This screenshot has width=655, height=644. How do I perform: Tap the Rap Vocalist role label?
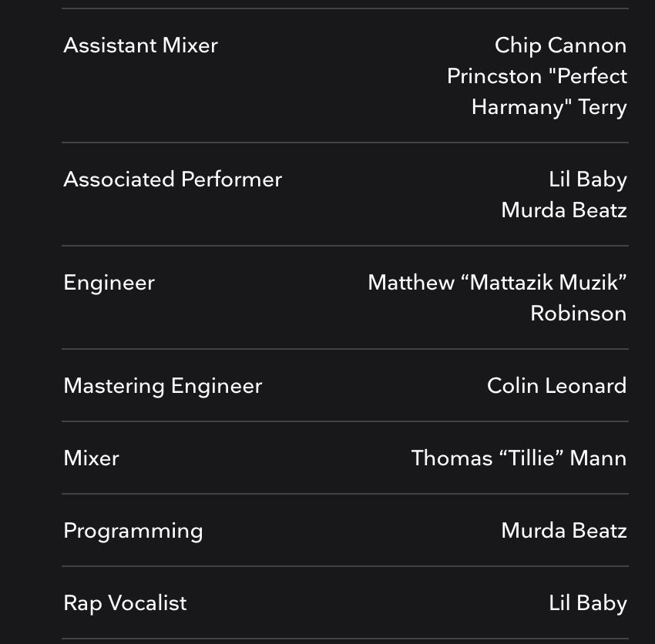pos(125,603)
